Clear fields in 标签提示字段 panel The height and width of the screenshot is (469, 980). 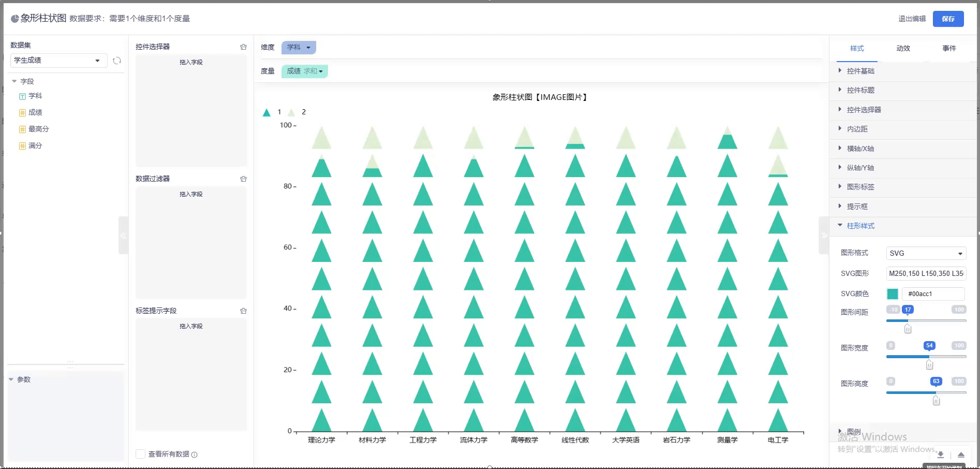243,311
